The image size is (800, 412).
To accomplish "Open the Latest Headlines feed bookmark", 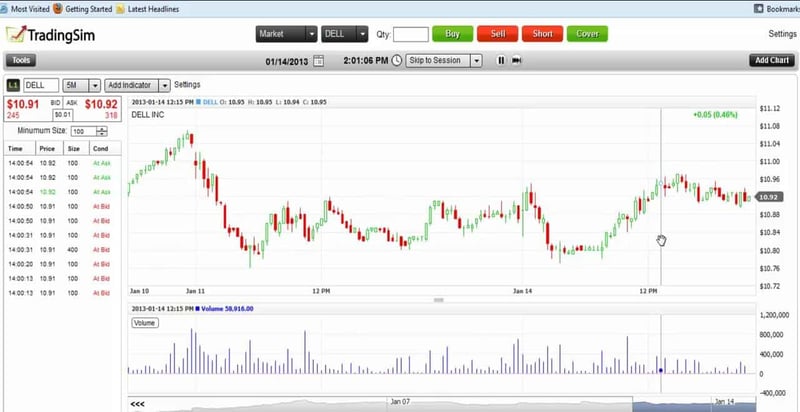I will (x=147, y=9).
